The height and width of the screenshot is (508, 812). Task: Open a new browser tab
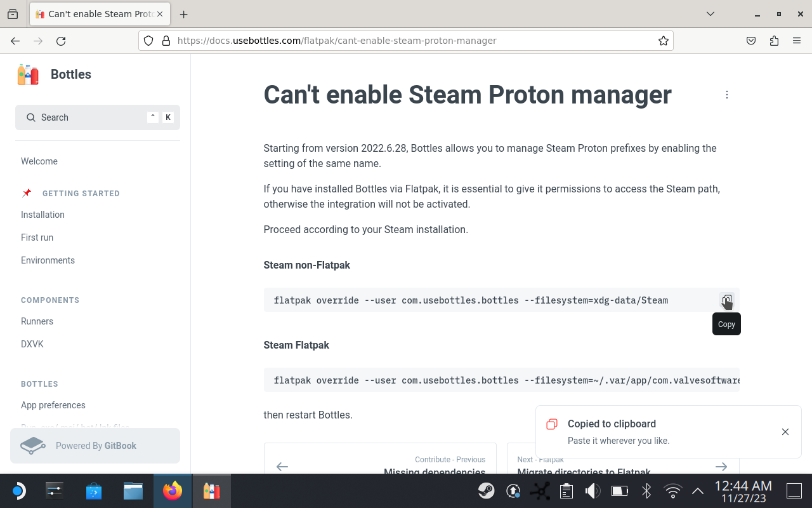point(183,14)
